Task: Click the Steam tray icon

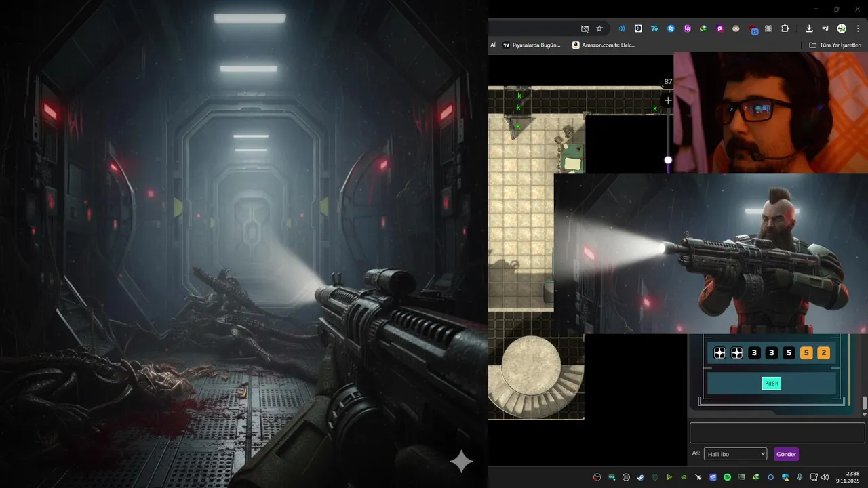Action: tap(640, 477)
